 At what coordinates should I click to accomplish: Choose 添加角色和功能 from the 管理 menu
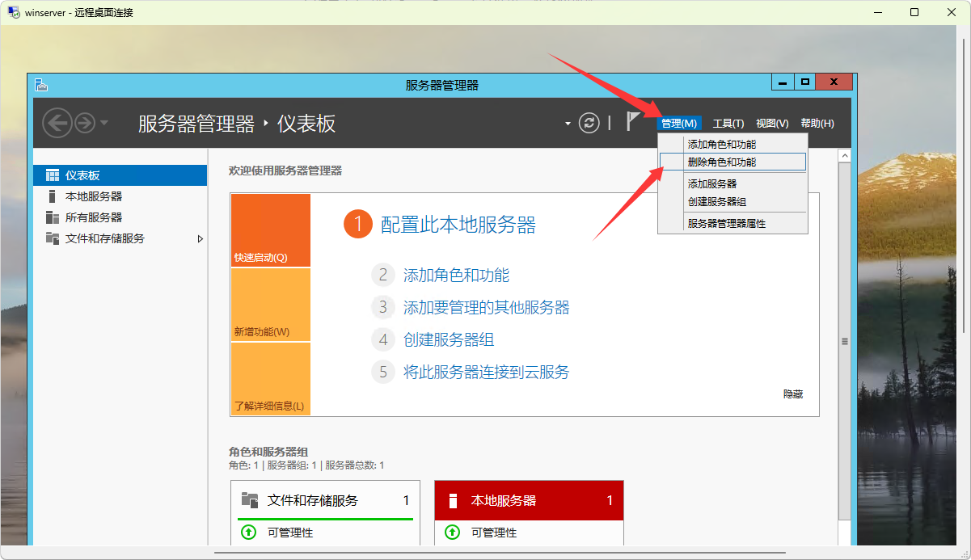pyautogui.click(x=722, y=145)
